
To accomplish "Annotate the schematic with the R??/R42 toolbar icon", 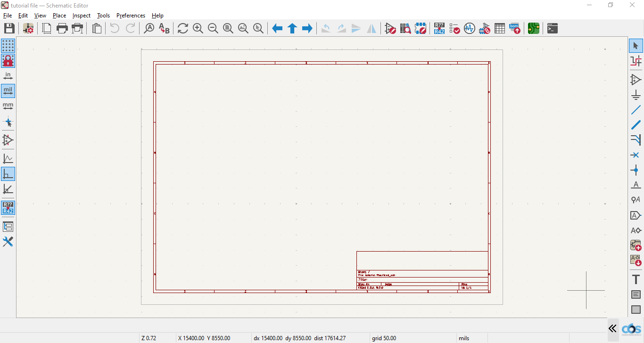I will click(439, 28).
